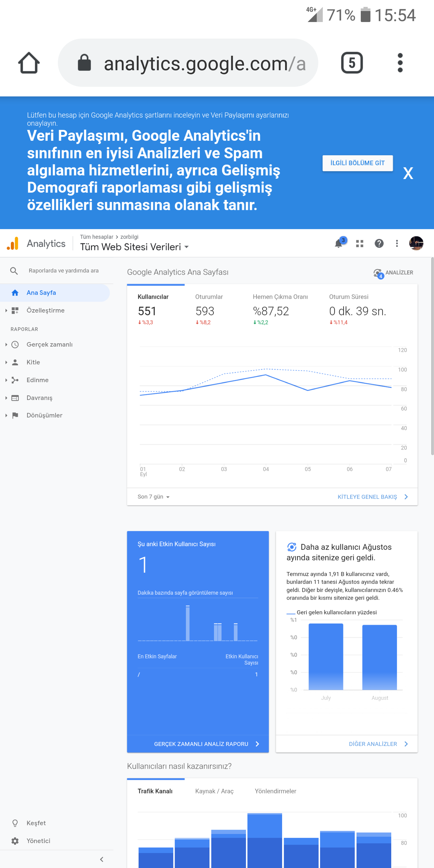Viewport: 434px width, 868px height.
Task: Click the Davranış behavior icon
Action: coord(15,398)
